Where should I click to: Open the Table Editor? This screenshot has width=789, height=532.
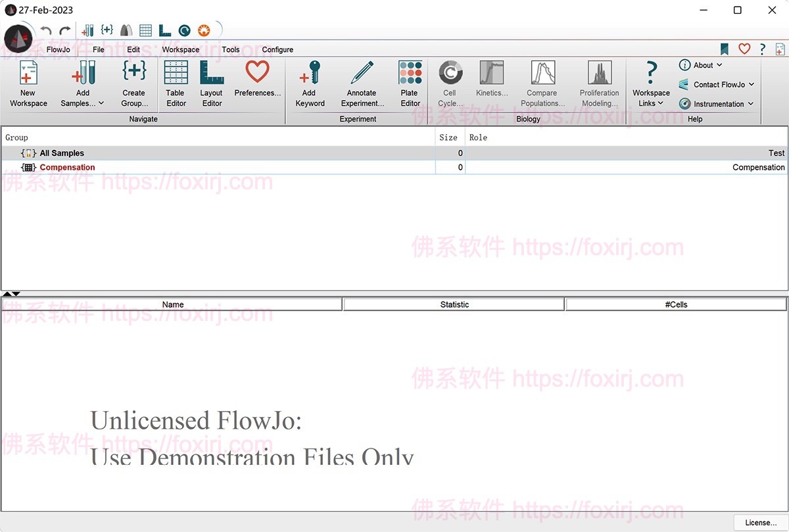point(176,74)
